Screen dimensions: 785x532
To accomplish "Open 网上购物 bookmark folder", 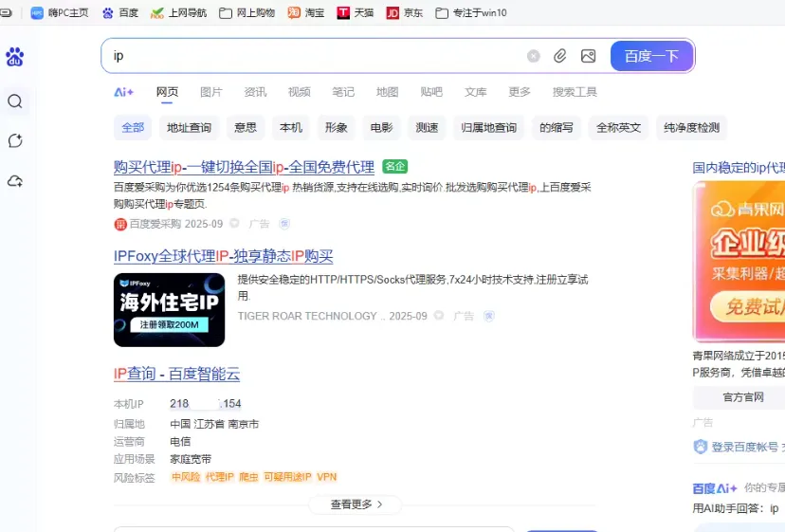I will click(247, 13).
